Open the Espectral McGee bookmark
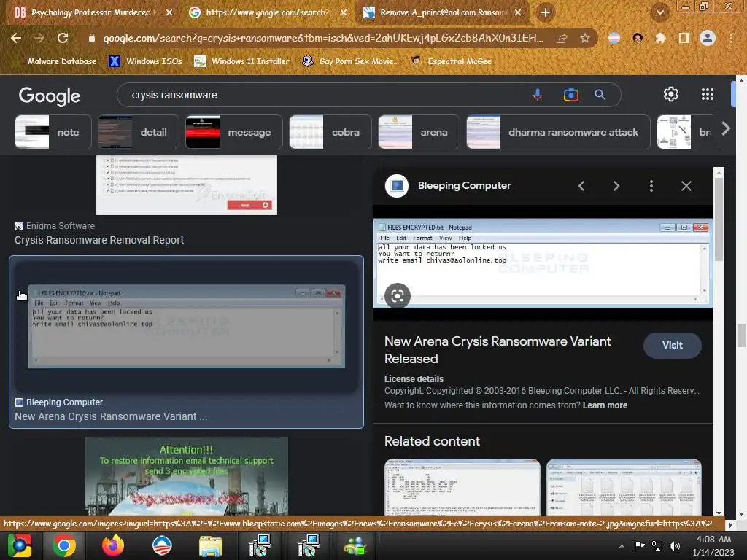The width and height of the screenshot is (747, 560). tap(451, 61)
